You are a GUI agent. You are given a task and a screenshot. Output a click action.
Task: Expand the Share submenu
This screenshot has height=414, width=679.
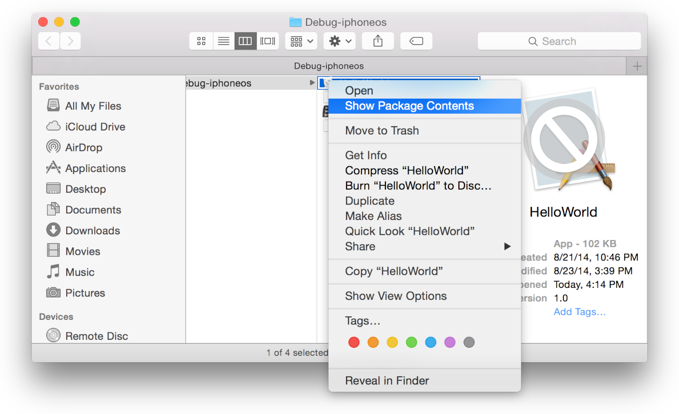(x=424, y=246)
